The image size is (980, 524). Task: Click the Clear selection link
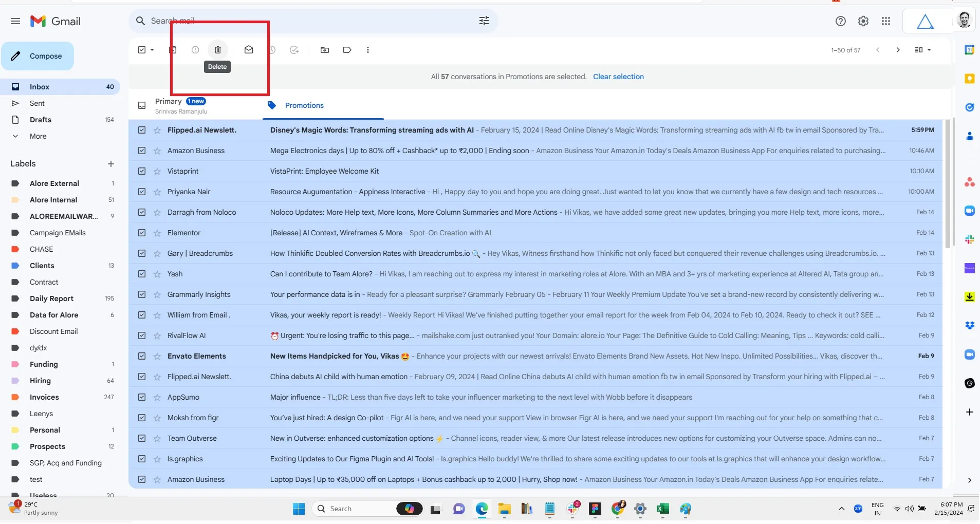(618, 77)
